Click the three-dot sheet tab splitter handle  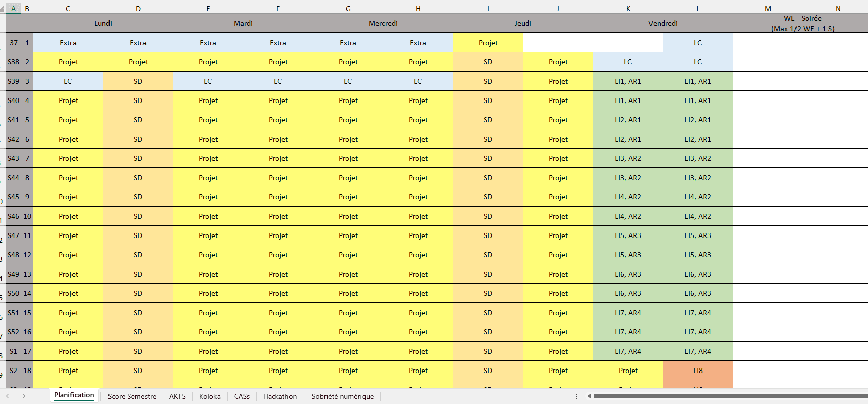point(577,396)
